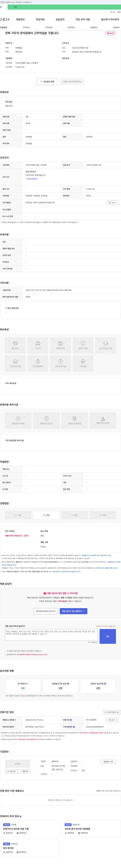
Task: Open 지도 보기 for 여수고용센터
Action: (x=113, y=720)
